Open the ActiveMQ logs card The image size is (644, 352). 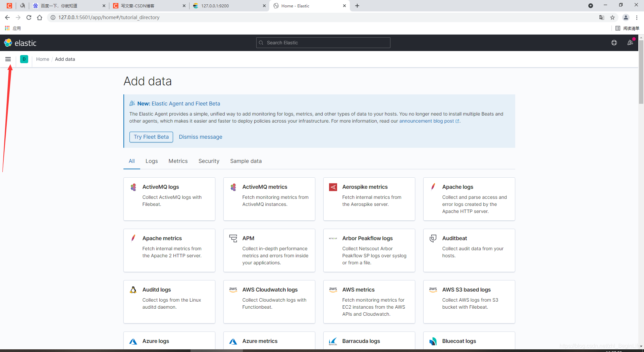[169, 199]
